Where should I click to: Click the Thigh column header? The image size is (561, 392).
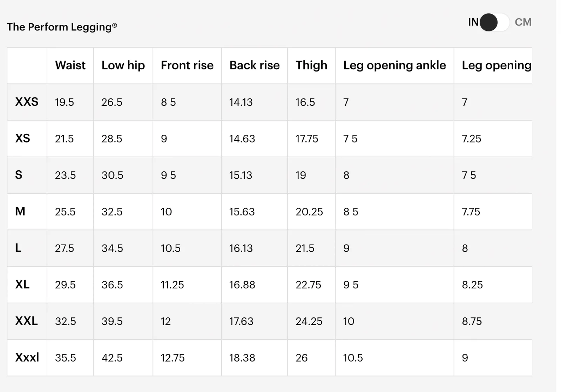click(311, 65)
